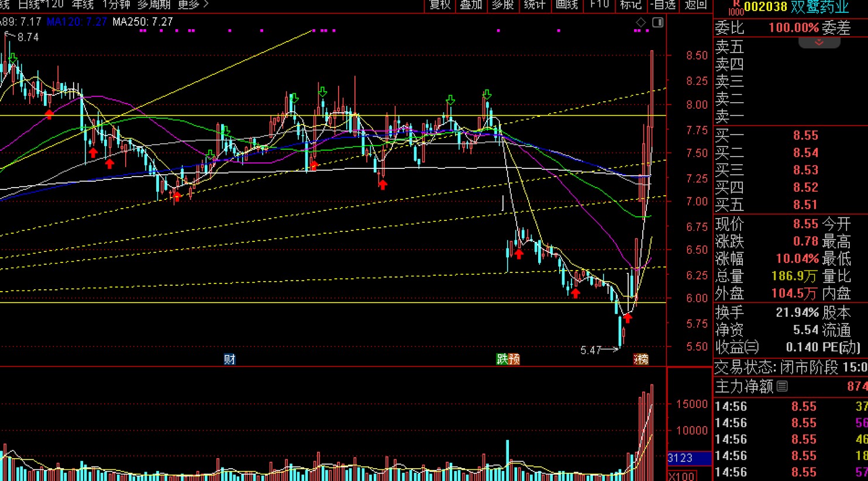Open the 复权 adjustment menu
868x481 pixels.
click(x=440, y=5)
